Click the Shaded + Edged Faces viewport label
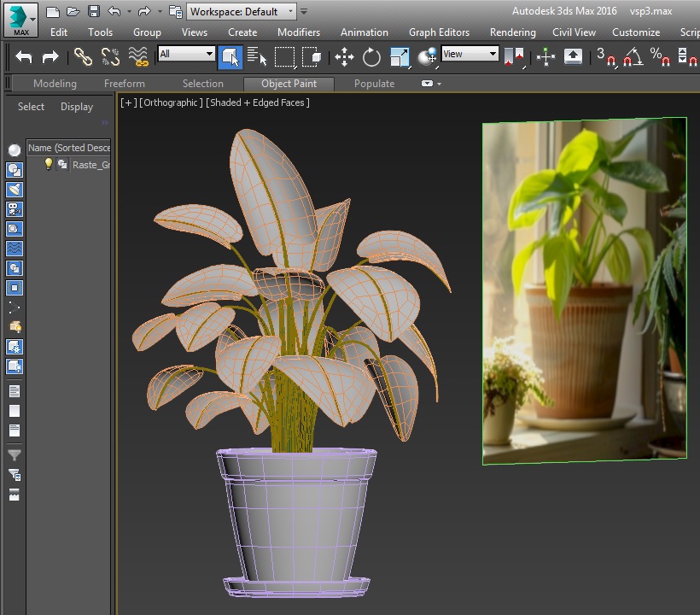This screenshot has width=700, height=615. [x=259, y=102]
